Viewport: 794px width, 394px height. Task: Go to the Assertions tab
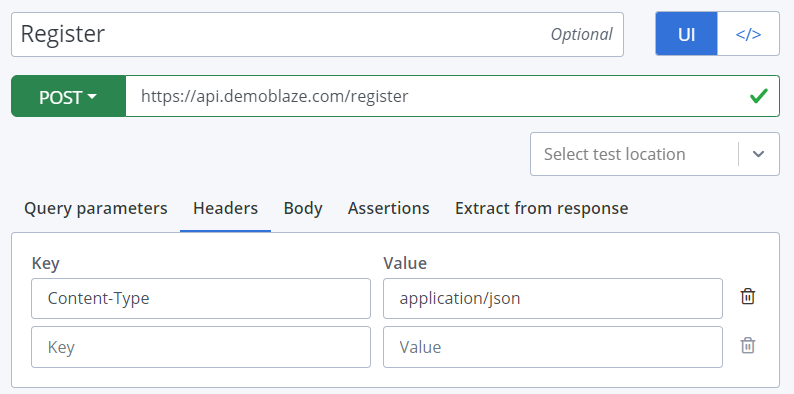point(388,208)
